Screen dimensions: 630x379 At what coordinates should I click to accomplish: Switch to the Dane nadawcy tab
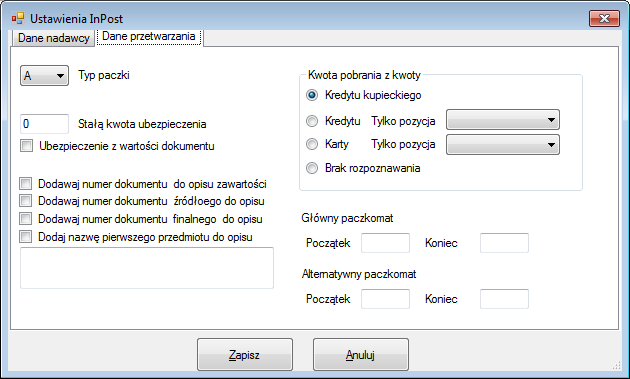coord(53,38)
